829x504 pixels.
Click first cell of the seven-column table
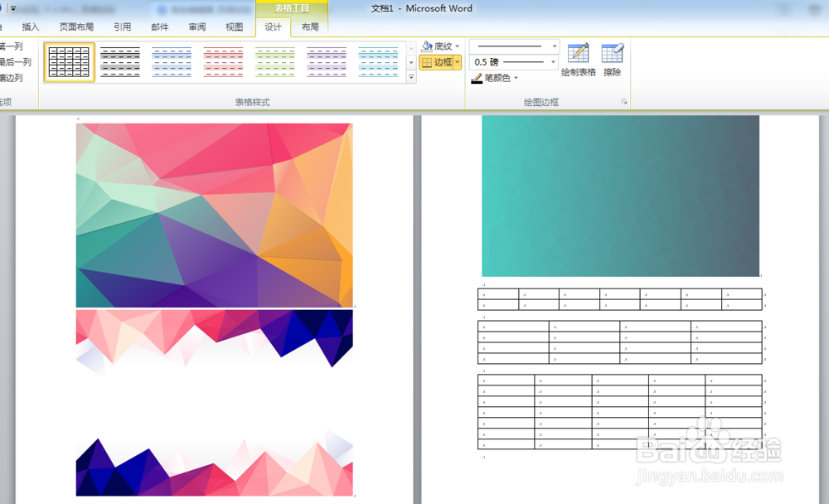point(498,294)
